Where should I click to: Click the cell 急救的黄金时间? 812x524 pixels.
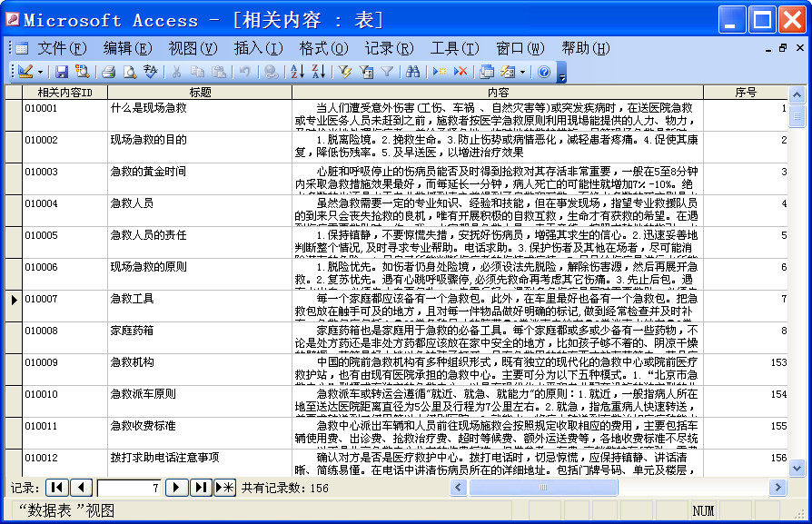click(x=200, y=179)
